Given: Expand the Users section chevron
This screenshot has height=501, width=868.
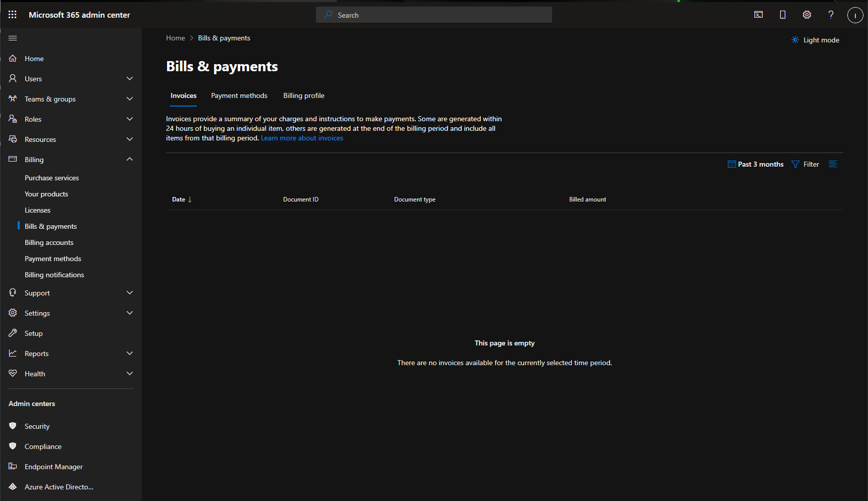Looking at the screenshot, I should 130,78.
